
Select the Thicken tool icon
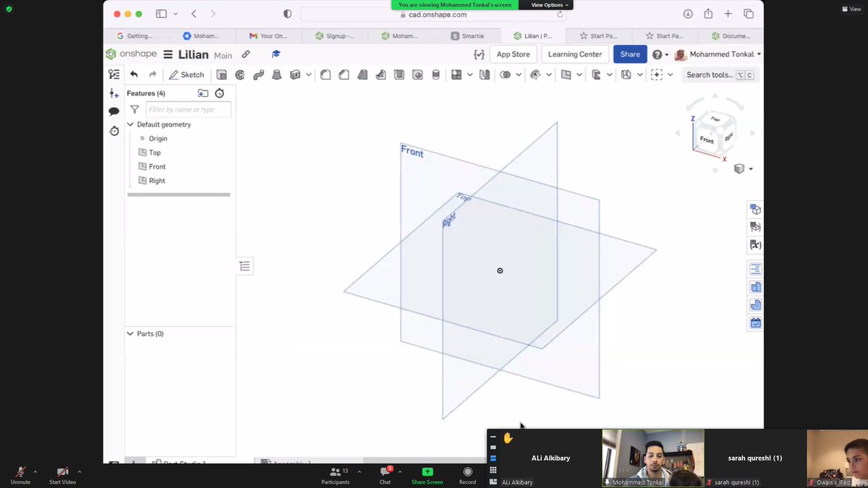pyautogui.click(x=295, y=74)
